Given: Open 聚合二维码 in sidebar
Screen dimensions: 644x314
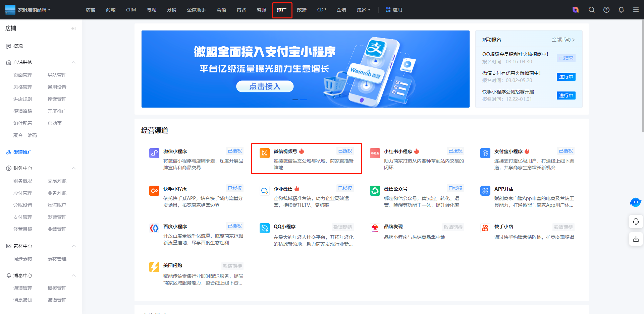Looking at the screenshot, I should [x=25, y=135].
